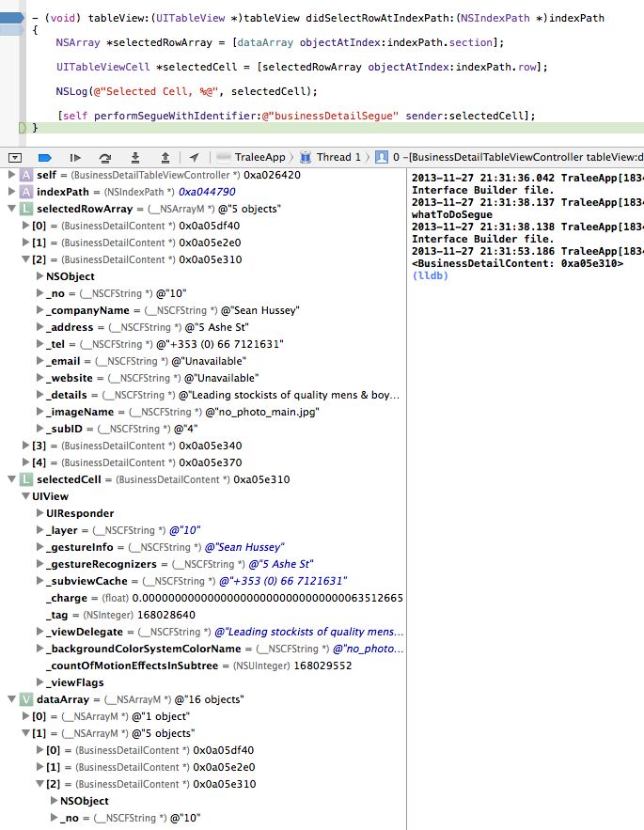Toggle the breakpoint marker on the didSelectRowAtIndexPath line
The width and height of the screenshot is (644, 830).
tap(12, 18)
